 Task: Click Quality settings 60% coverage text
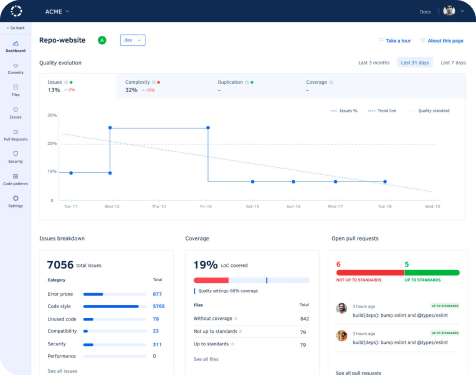coord(228,291)
